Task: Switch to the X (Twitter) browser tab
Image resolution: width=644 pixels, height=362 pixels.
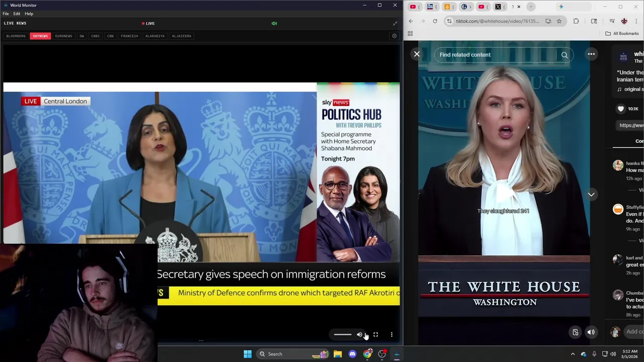Action: point(500,7)
